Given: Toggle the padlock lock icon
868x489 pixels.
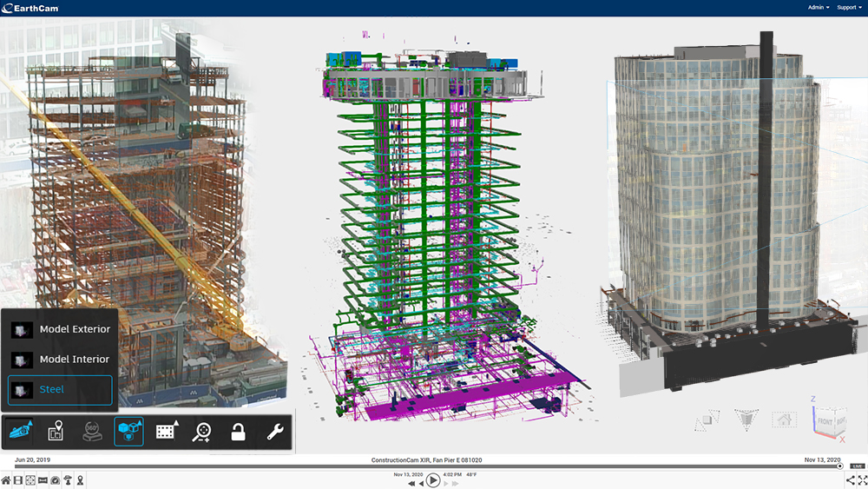Looking at the screenshot, I should [x=238, y=431].
